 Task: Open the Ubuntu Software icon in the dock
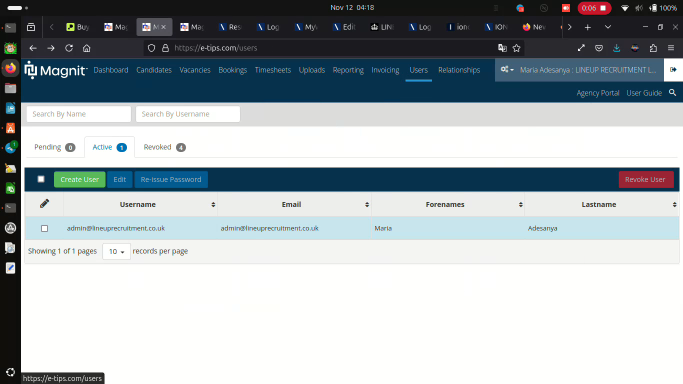click(10, 128)
